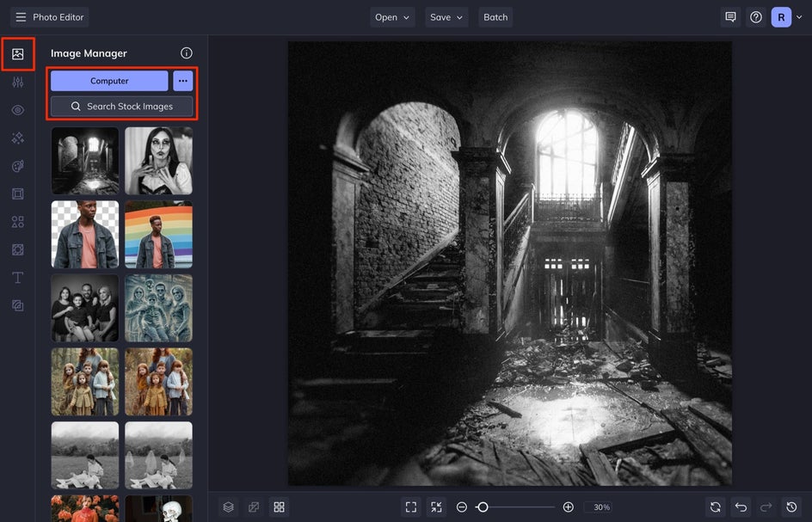812x522 pixels.
Task: Click the main canvas photo
Action: [x=510, y=264]
